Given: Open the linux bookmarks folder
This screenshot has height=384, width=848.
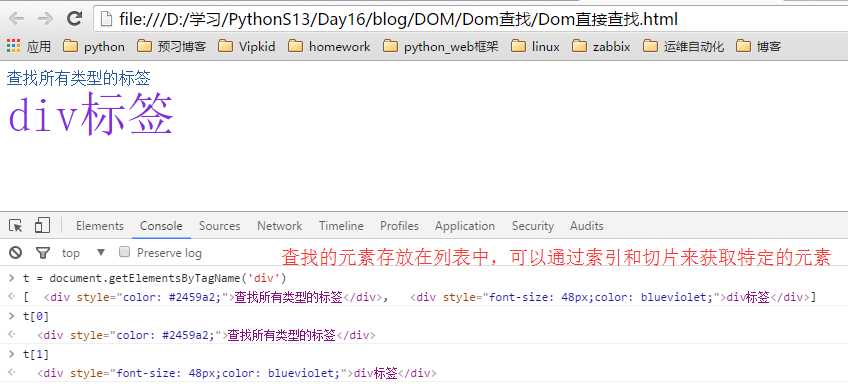Looking at the screenshot, I should [535, 47].
